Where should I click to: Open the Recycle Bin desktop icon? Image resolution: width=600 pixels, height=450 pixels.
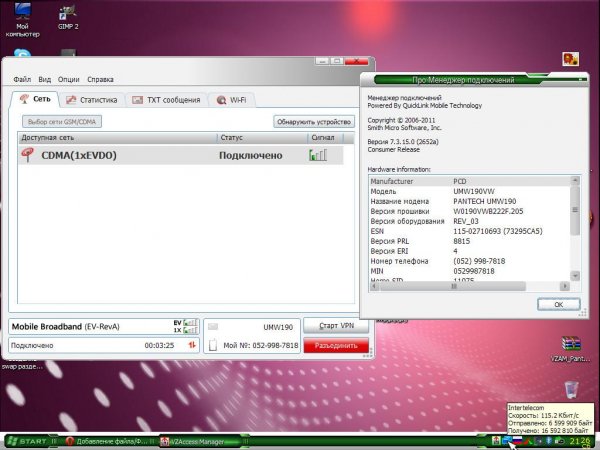coord(571,390)
